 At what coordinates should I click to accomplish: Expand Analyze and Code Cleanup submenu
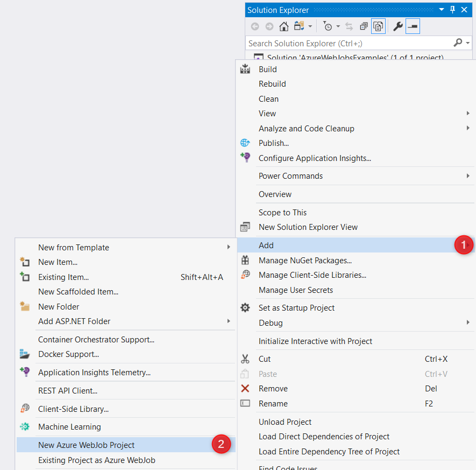point(355,129)
